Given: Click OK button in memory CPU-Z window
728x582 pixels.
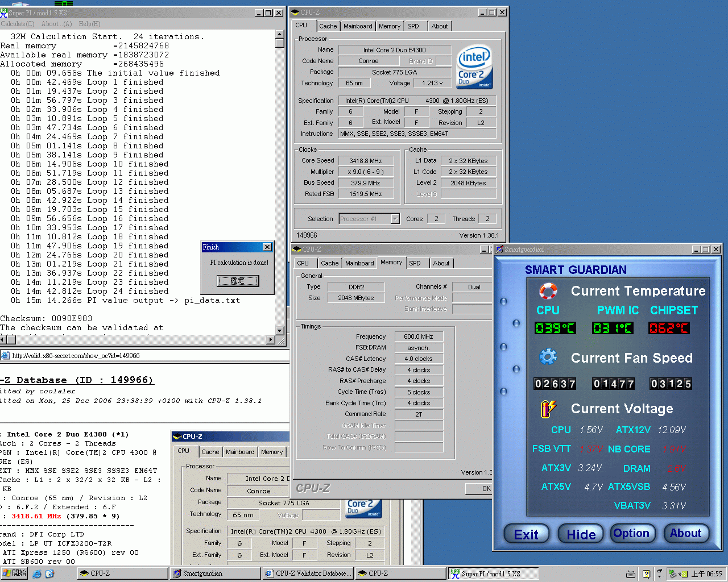Looking at the screenshot, I should point(479,488).
